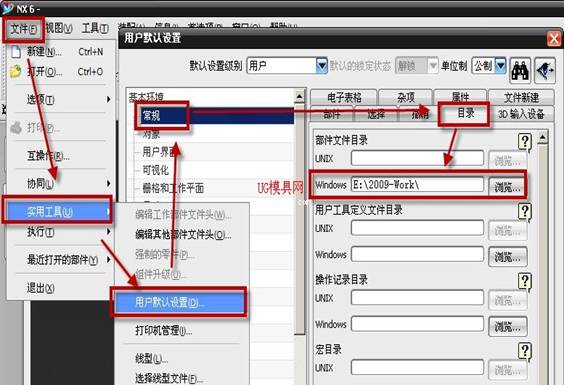Click help icon for 部件文件目录
The image size is (564, 385).
click(525, 142)
